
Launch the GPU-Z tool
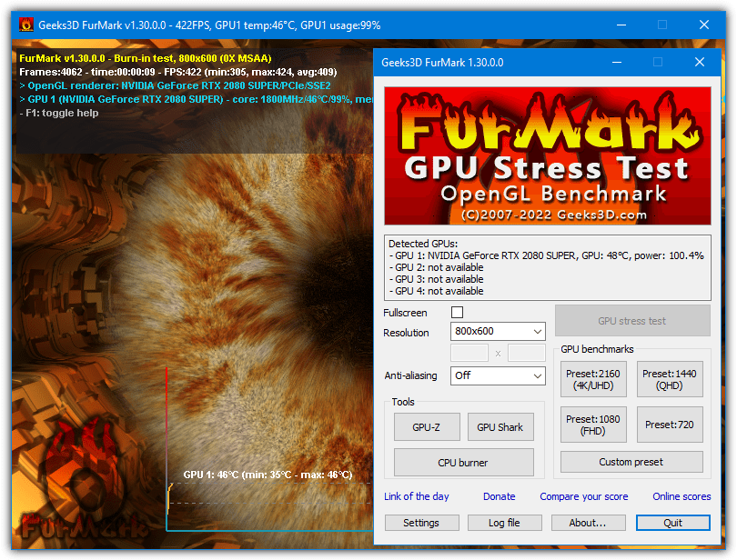(x=427, y=427)
